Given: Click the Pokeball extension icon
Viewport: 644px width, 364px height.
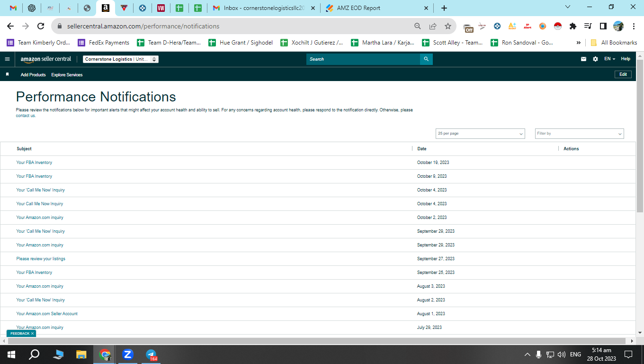Looking at the screenshot, I should 558,26.
